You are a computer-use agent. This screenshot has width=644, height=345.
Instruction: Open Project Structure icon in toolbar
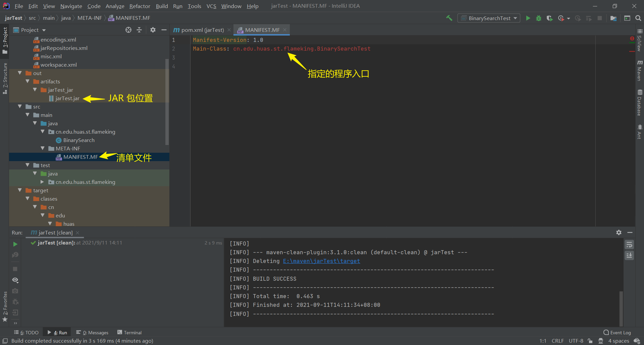pos(613,18)
